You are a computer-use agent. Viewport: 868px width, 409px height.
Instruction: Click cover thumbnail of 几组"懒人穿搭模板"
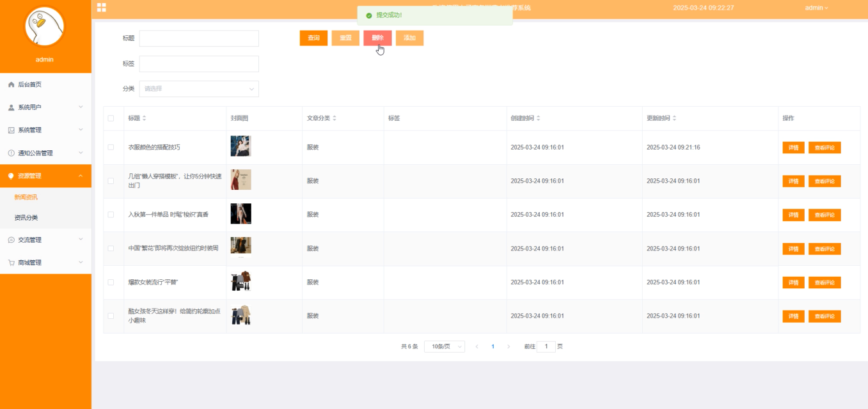coord(241,180)
